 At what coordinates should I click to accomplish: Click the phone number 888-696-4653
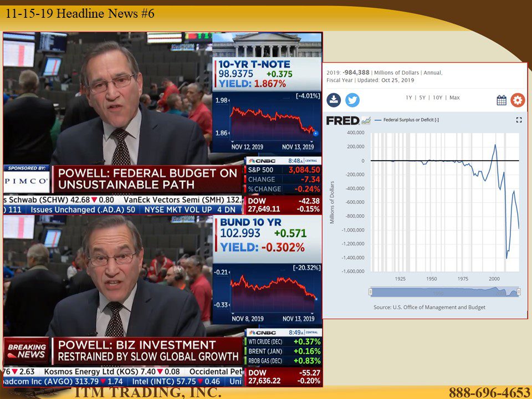point(489,392)
